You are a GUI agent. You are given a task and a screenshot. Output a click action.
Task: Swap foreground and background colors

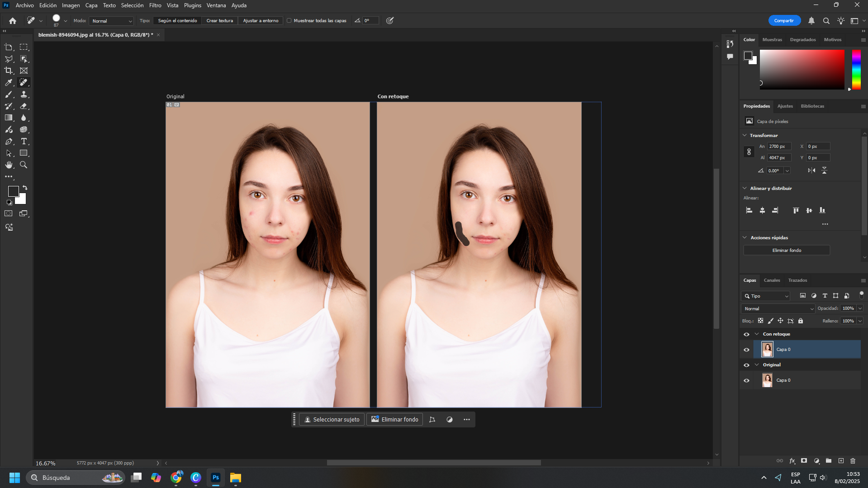tap(25, 188)
